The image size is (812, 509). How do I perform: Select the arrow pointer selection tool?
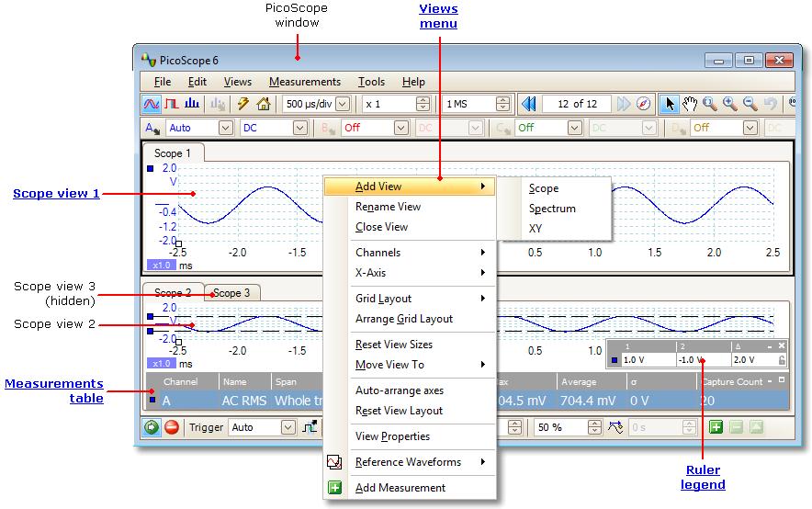point(669,104)
